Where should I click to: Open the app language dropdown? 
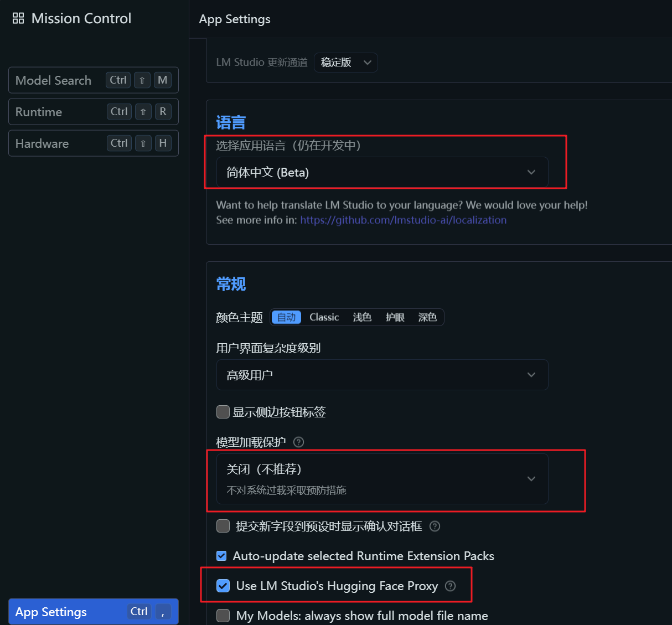tap(382, 172)
